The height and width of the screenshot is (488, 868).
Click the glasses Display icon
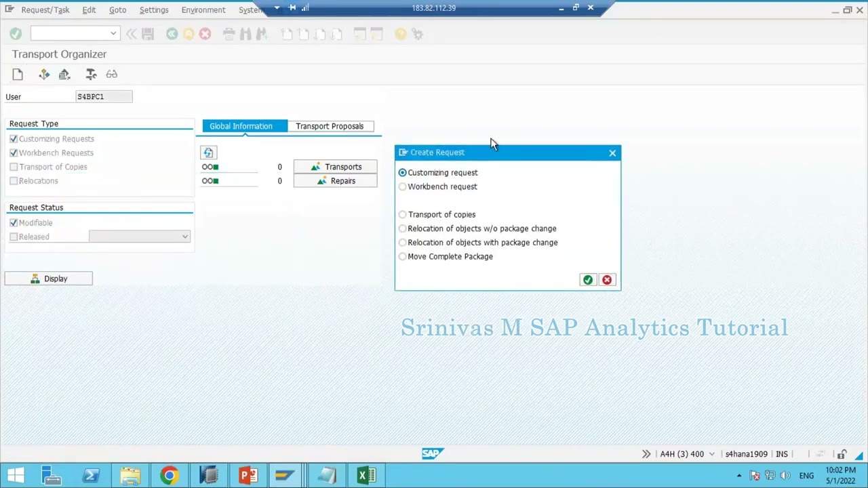point(112,75)
